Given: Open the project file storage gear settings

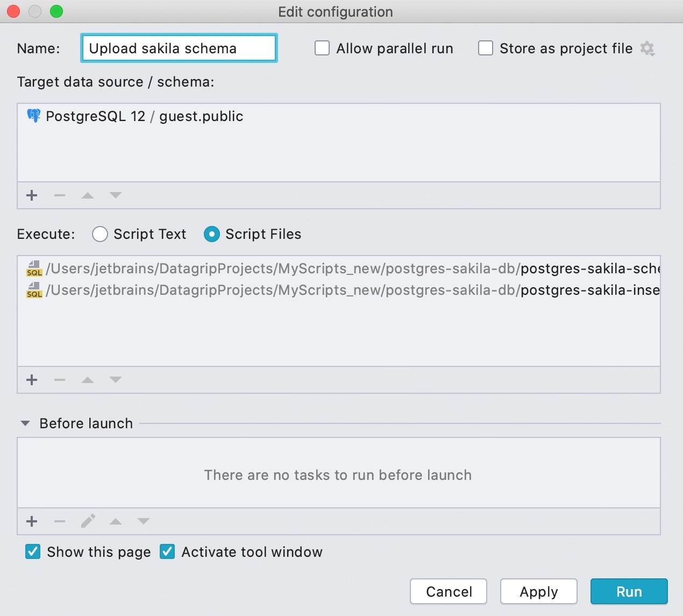Looking at the screenshot, I should 648,48.
